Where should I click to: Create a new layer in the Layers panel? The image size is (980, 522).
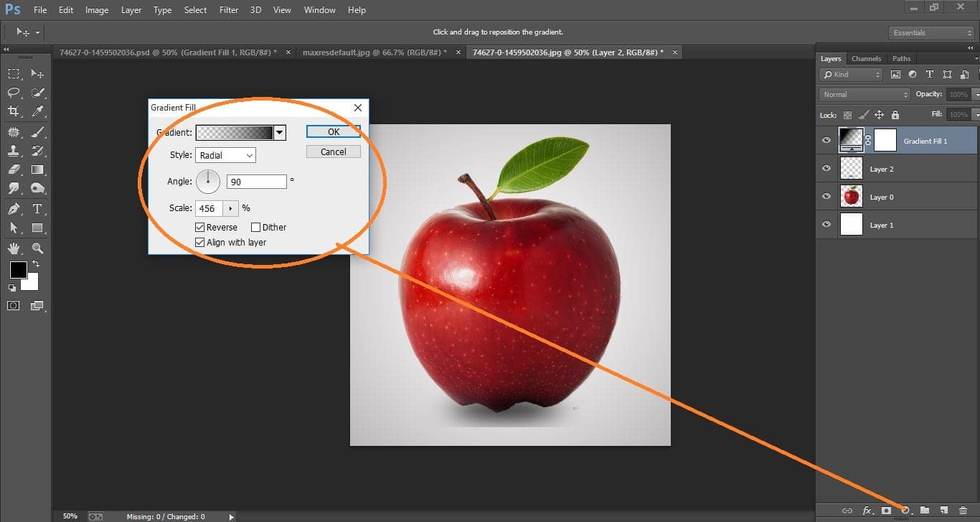[944, 511]
